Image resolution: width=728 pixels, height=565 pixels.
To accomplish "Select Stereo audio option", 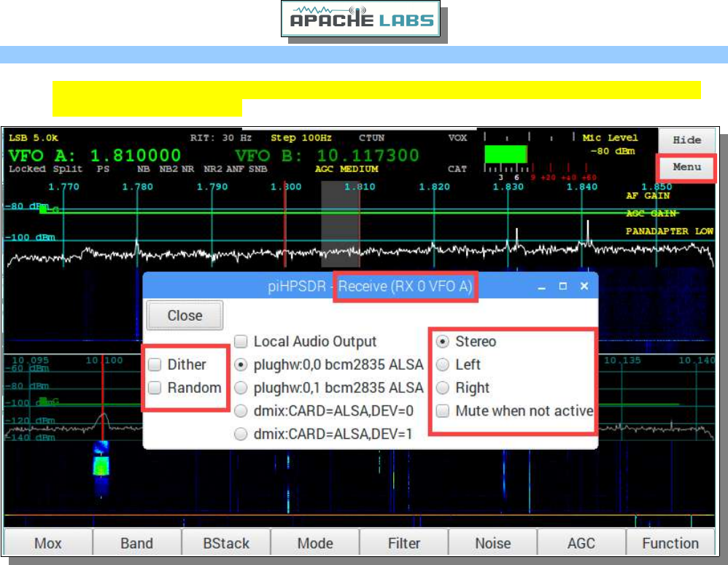I will click(443, 341).
